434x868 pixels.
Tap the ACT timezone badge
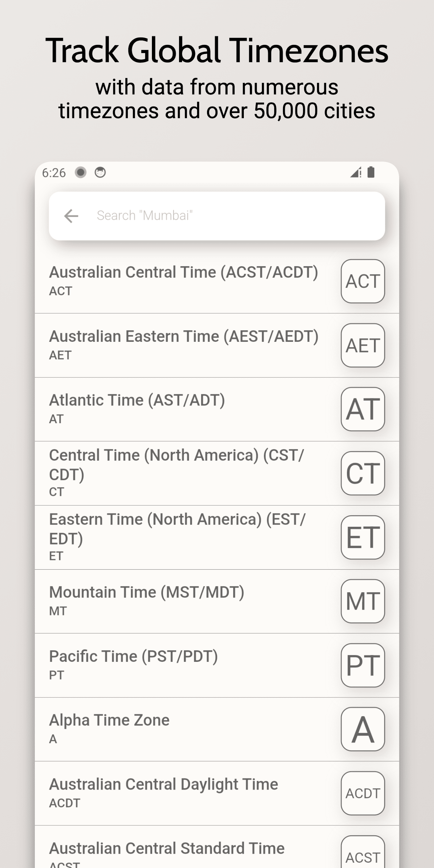coord(363,281)
